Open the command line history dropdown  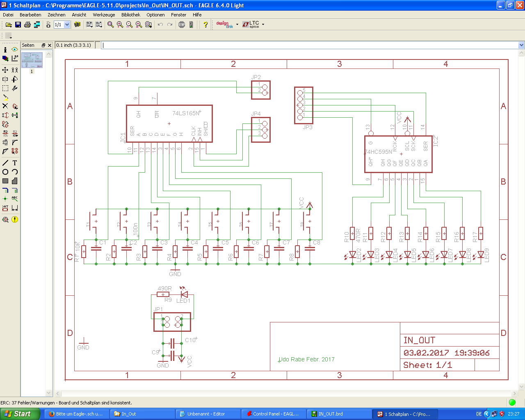click(521, 45)
